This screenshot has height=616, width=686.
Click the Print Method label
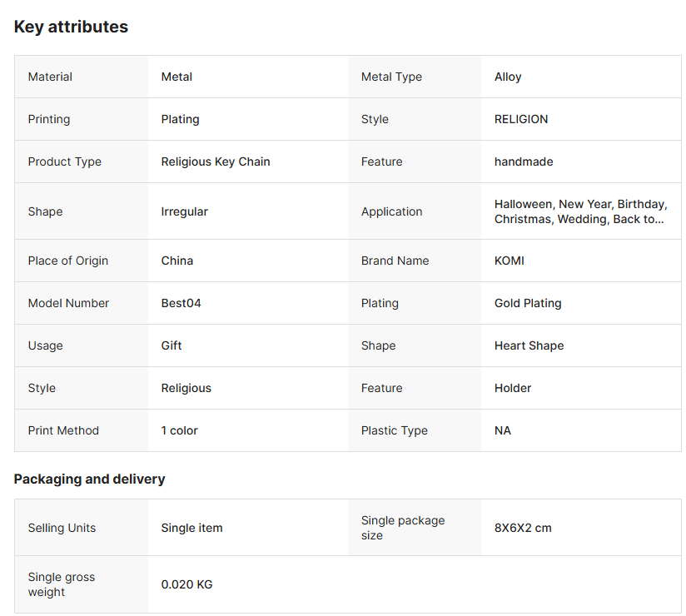pos(63,430)
